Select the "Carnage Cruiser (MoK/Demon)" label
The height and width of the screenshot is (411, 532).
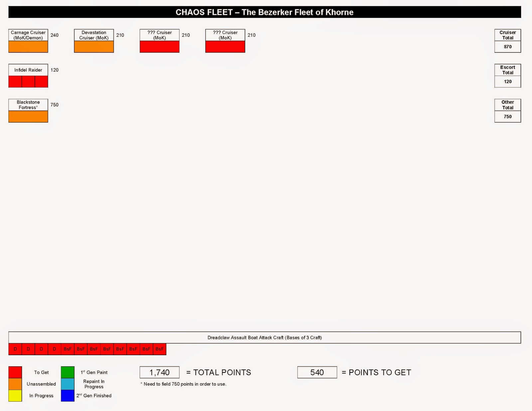pyautogui.click(x=28, y=35)
